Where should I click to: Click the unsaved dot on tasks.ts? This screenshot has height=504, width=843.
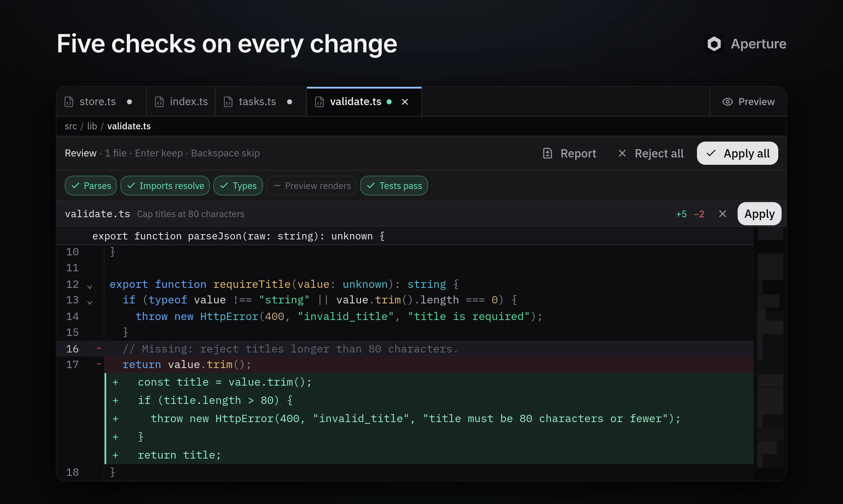tap(290, 102)
